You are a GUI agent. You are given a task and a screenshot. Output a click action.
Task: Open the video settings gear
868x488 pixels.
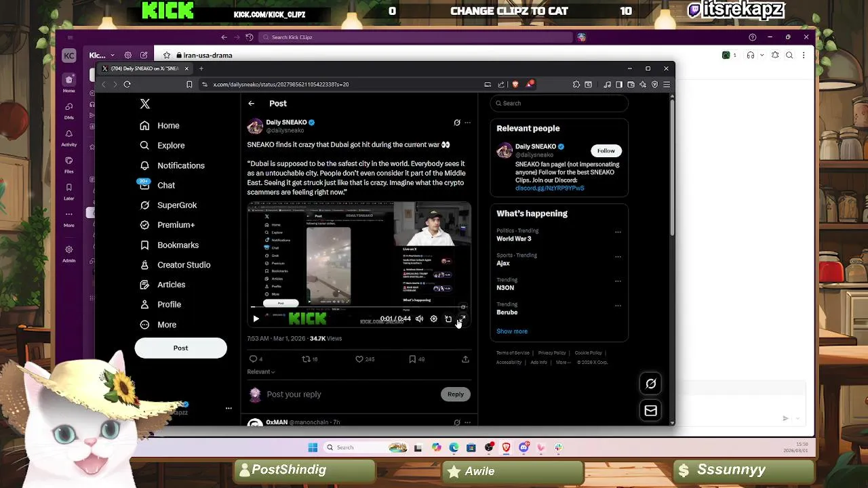434,319
